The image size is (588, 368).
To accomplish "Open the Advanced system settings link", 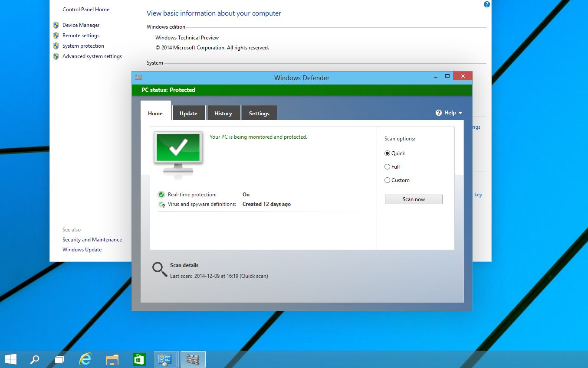I will pyautogui.click(x=92, y=56).
